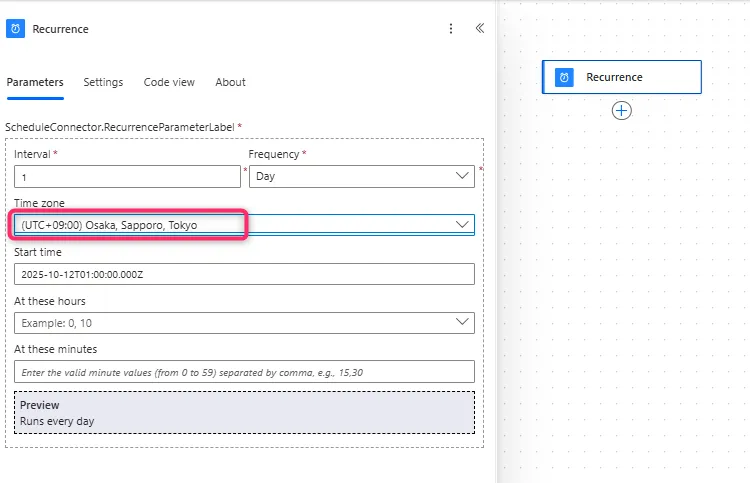Open the Time zone dropdown showing Osaka
Screen dimensions: 750x483
coord(244,225)
